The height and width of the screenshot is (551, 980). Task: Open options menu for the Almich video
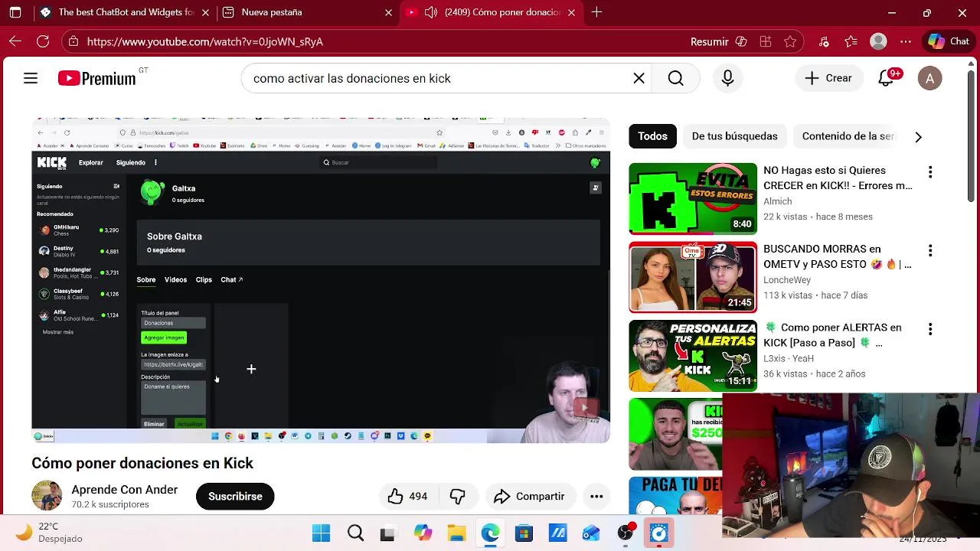930,172
